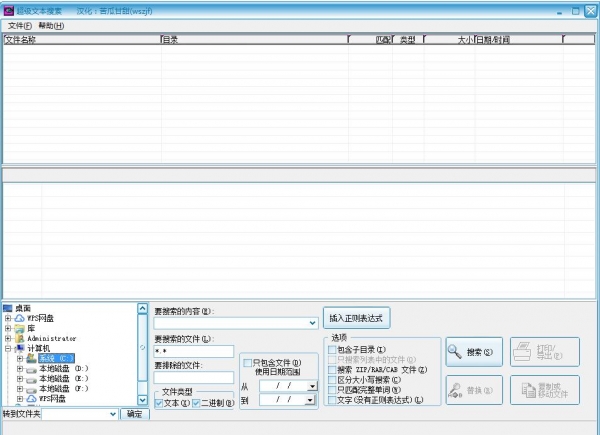Viewport: 600px width, 435px height.
Task: Click the 要搜索的文件 input field
Action: [x=193, y=352]
